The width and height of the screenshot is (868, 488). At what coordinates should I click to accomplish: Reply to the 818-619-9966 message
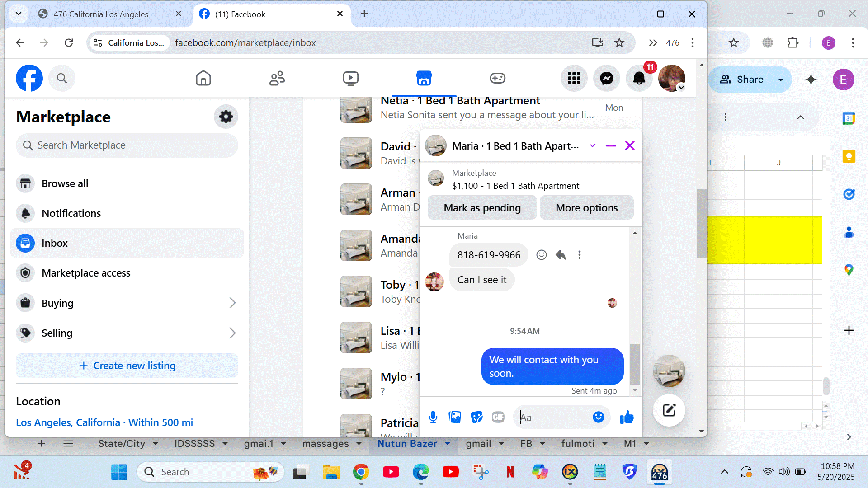561,255
